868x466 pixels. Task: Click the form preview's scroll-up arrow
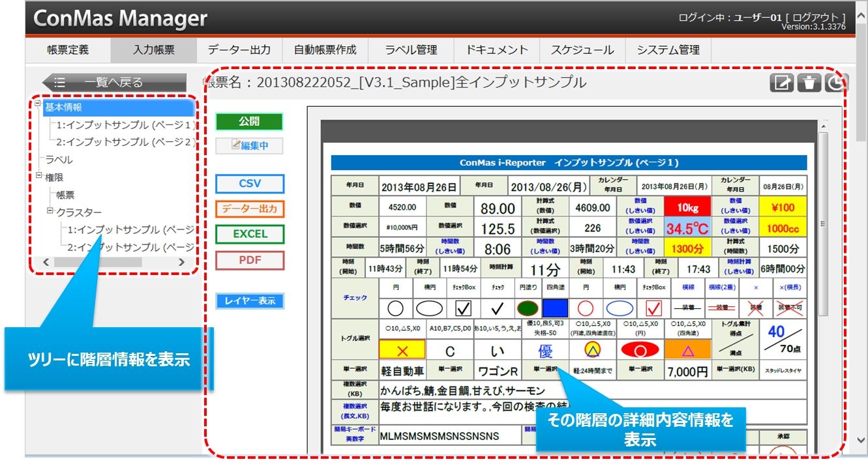822,126
